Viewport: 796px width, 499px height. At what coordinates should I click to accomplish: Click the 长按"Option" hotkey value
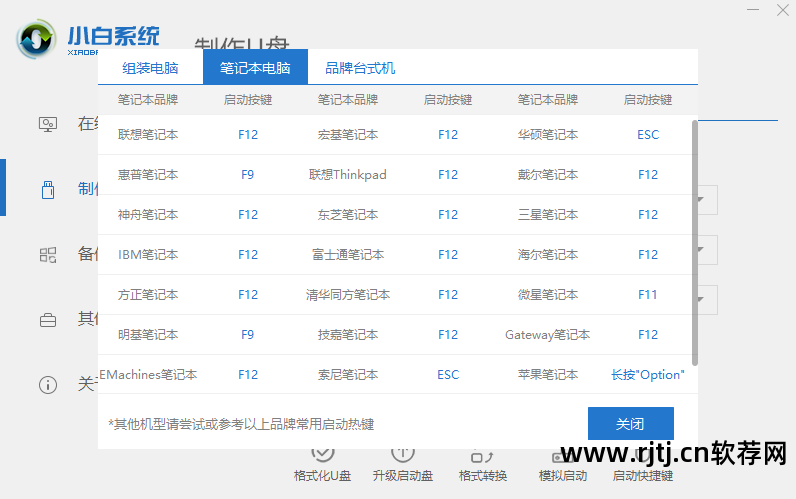coord(648,375)
